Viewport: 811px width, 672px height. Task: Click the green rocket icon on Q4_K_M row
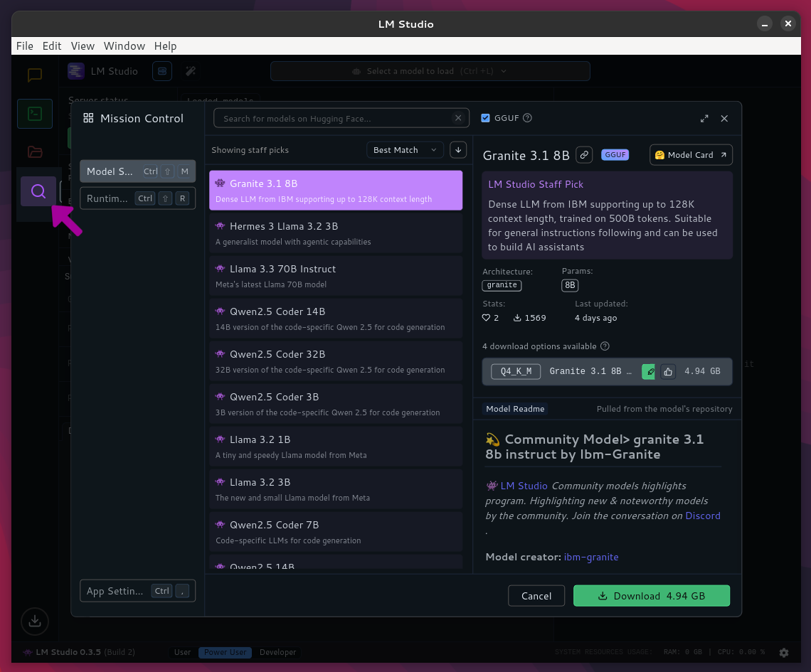click(x=649, y=372)
